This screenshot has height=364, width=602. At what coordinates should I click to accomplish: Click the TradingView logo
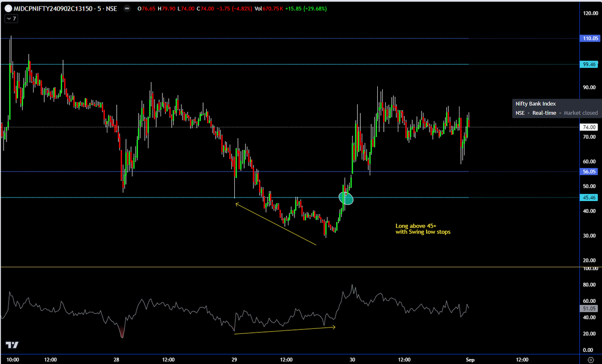[12, 345]
